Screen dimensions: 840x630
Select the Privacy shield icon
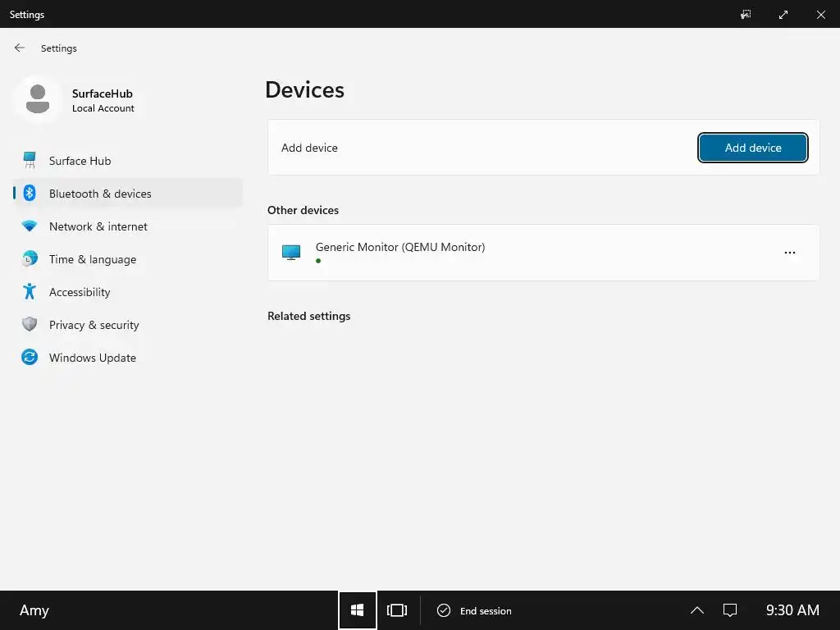pos(30,324)
